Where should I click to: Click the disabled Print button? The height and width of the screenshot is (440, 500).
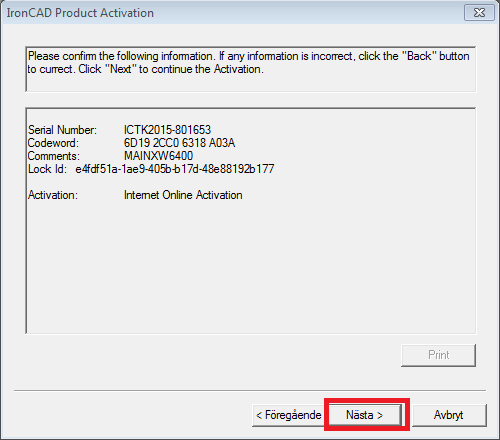pyautogui.click(x=438, y=355)
